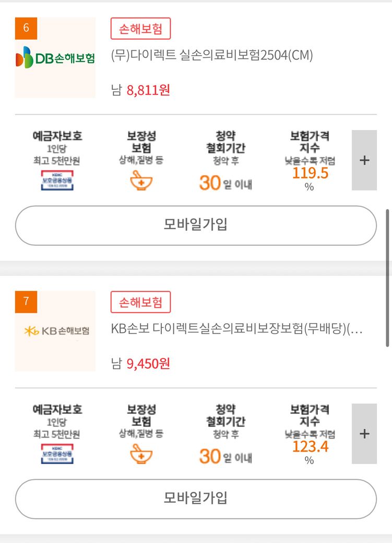Open the (무)다이렉트 실손의료비보험2504(CM) product
Image resolution: width=392 pixels, height=543 pixels.
(212, 55)
